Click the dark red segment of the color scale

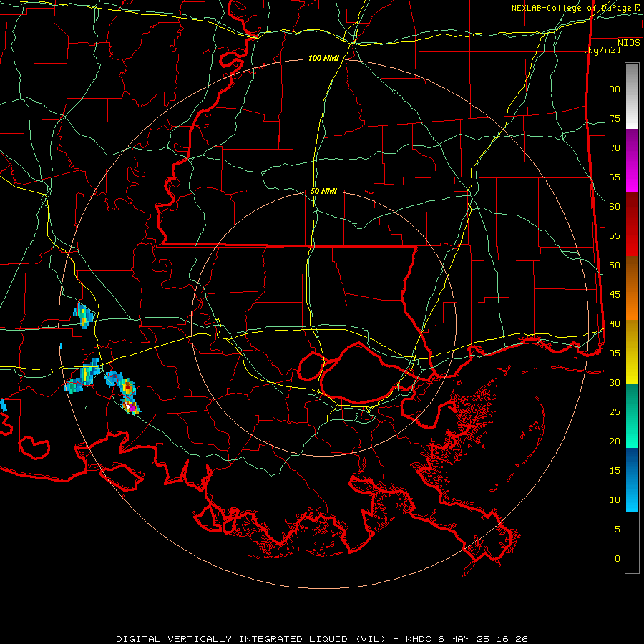632,224
